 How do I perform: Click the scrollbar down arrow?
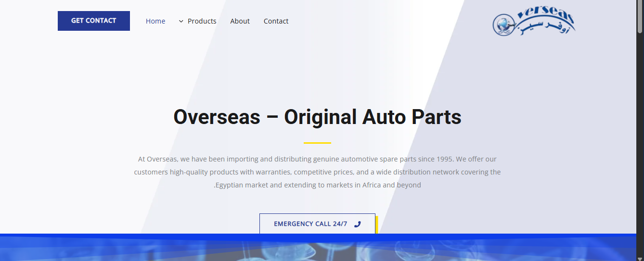pos(640,258)
